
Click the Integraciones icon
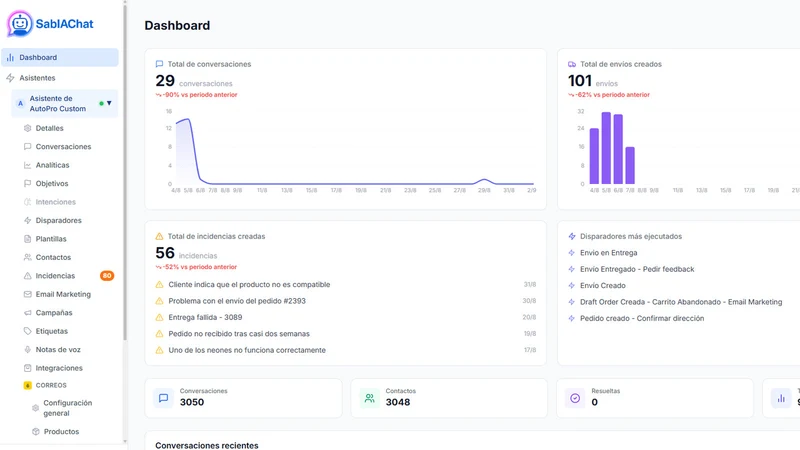pos(28,368)
